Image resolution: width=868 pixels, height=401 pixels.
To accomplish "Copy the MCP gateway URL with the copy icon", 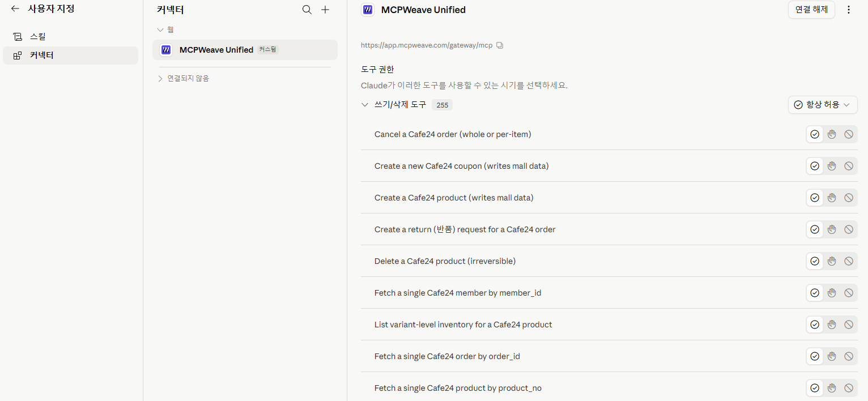I will (500, 45).
